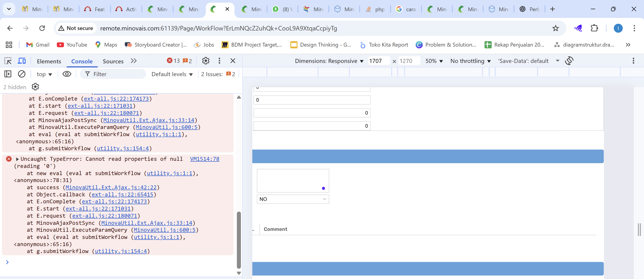The height and width of the screenshot is (279, 644).
Task: Open the Elements panel tab
Action: coord(49,61)
